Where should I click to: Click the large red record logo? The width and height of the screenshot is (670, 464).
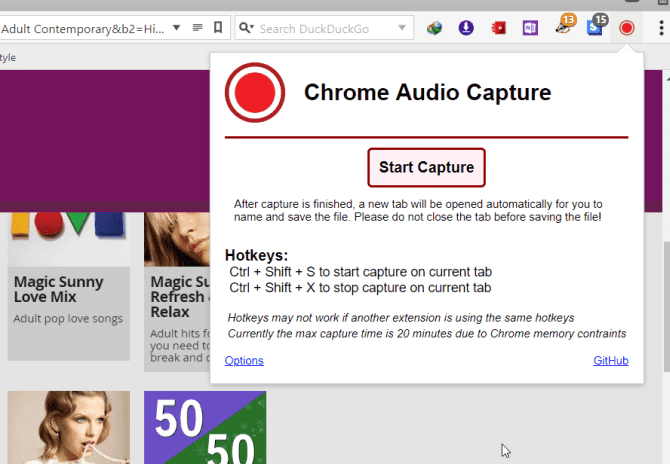point(255,92)
